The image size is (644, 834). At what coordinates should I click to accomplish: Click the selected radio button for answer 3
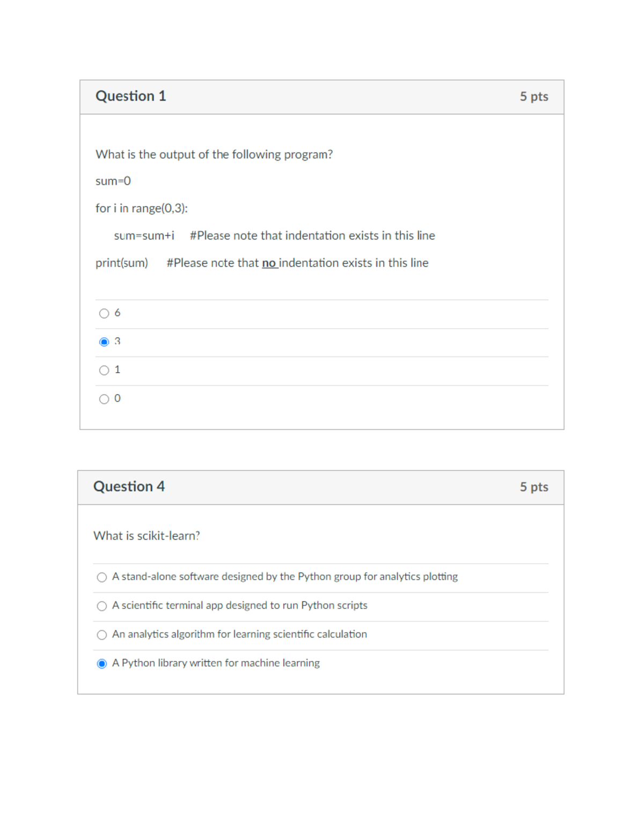(x=104, y=342)
